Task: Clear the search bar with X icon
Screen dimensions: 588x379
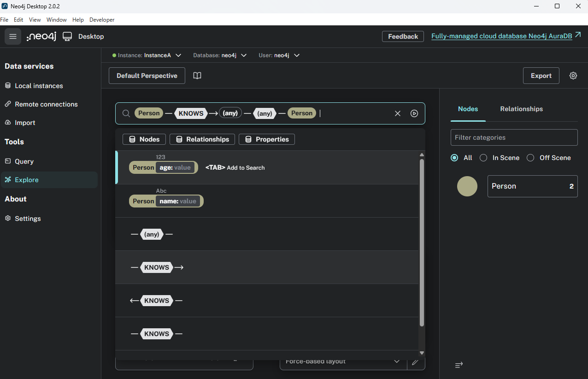Action: 398,113
